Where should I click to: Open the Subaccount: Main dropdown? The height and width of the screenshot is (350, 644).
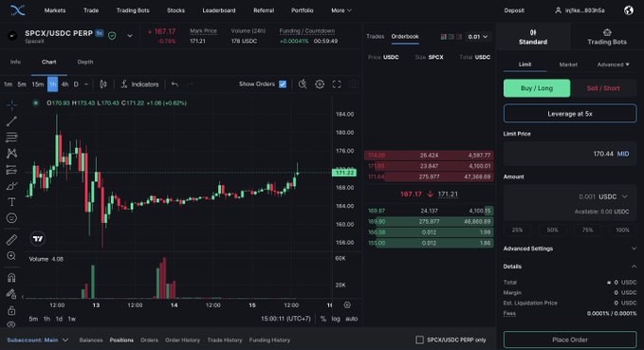[37, 341]
